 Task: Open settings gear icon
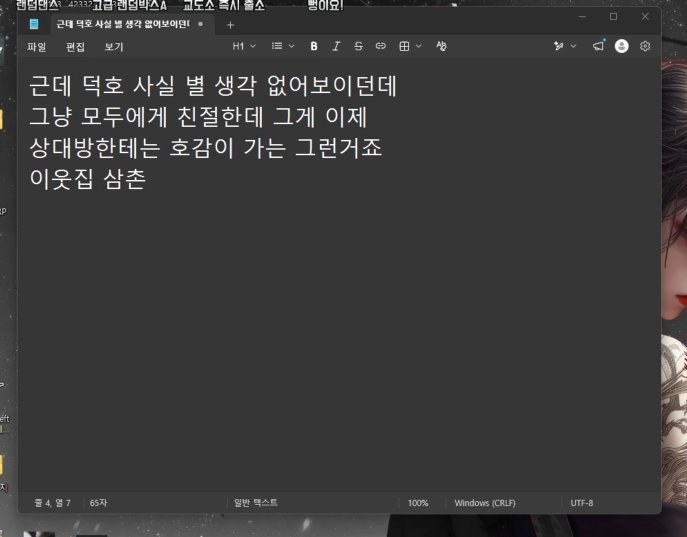click(x=645, y=46)
